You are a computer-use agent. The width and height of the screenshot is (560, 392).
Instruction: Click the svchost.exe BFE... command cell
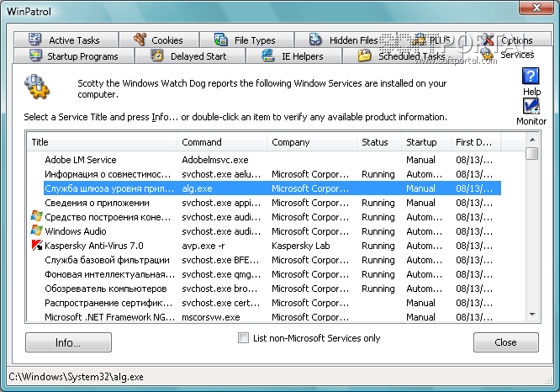220,260
